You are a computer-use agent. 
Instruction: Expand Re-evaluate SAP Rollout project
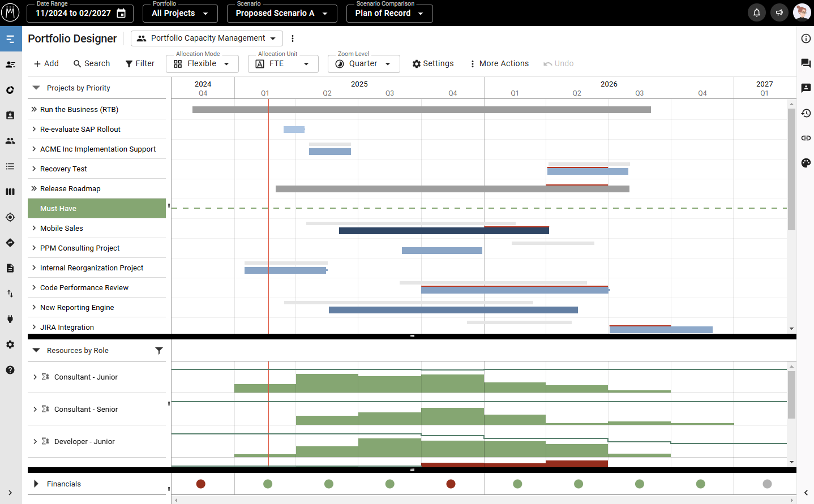[34, 129]
